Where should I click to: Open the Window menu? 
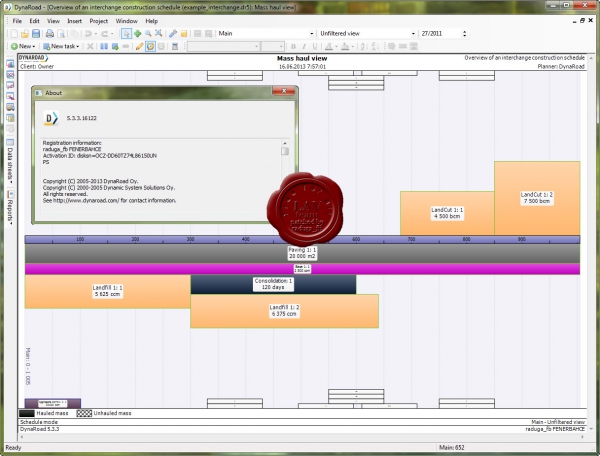pyautogui.click(x=126, y=21)
